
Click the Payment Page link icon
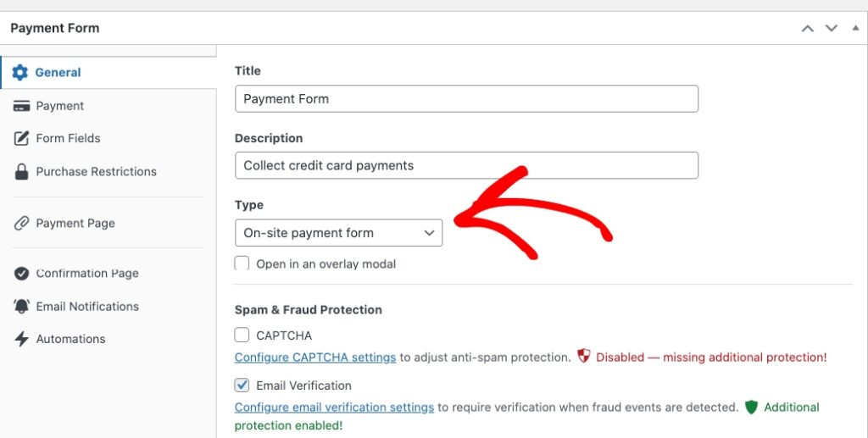click(x=21, y=224)
